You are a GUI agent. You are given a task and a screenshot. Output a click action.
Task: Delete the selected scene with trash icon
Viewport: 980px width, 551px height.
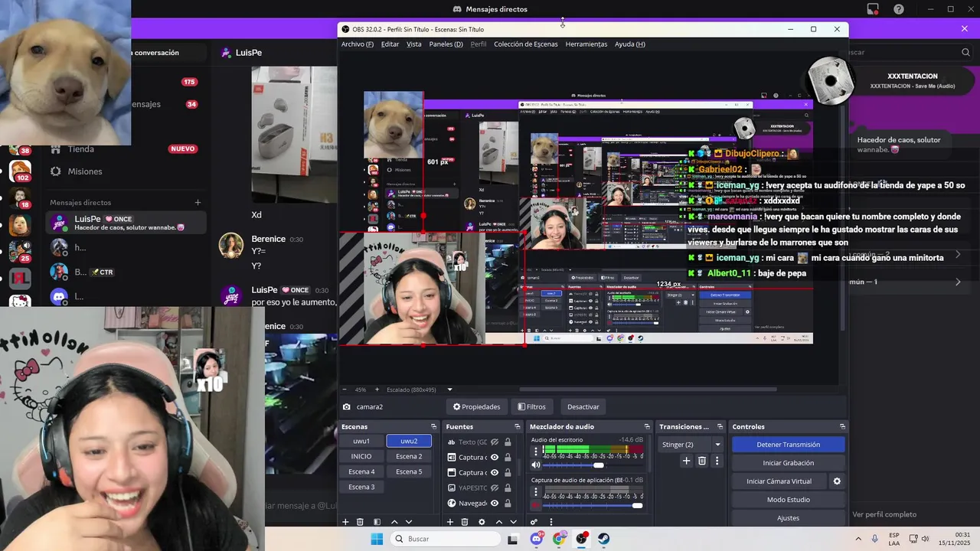360,522
